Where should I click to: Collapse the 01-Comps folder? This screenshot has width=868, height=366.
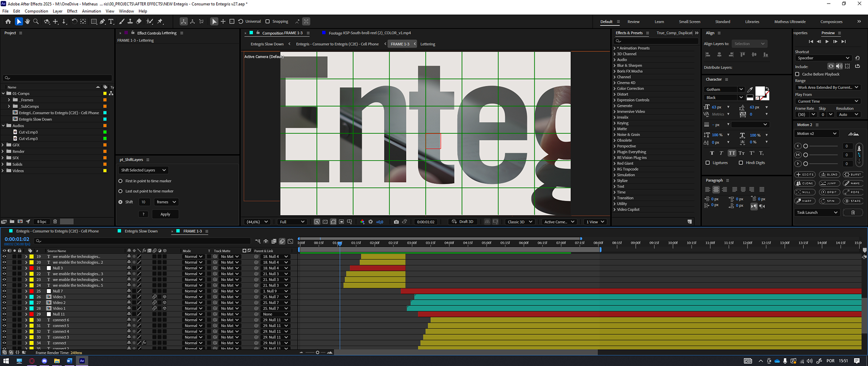pyautogui.click(x=3, y=94)
